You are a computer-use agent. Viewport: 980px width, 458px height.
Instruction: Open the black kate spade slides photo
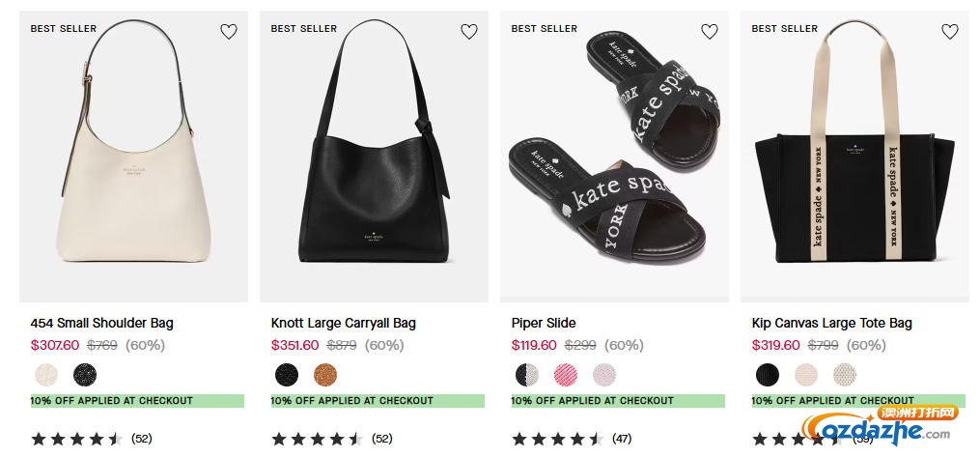point(614,164)
